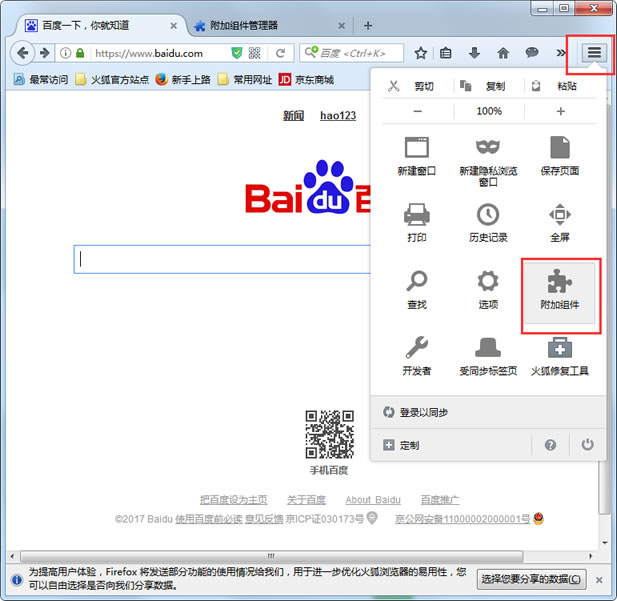Click 百度推广 link

click(x=440, y=500)
